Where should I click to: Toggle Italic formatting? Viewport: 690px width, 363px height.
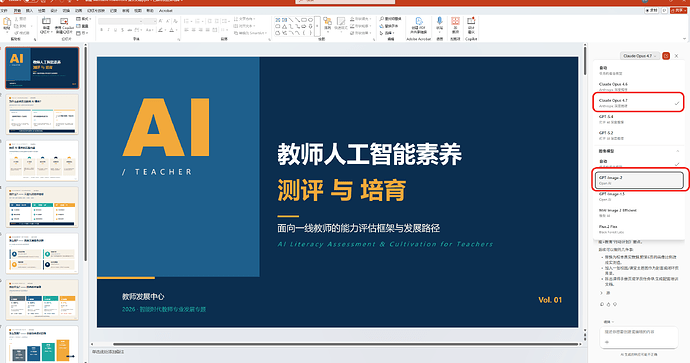tap(109, 30)
